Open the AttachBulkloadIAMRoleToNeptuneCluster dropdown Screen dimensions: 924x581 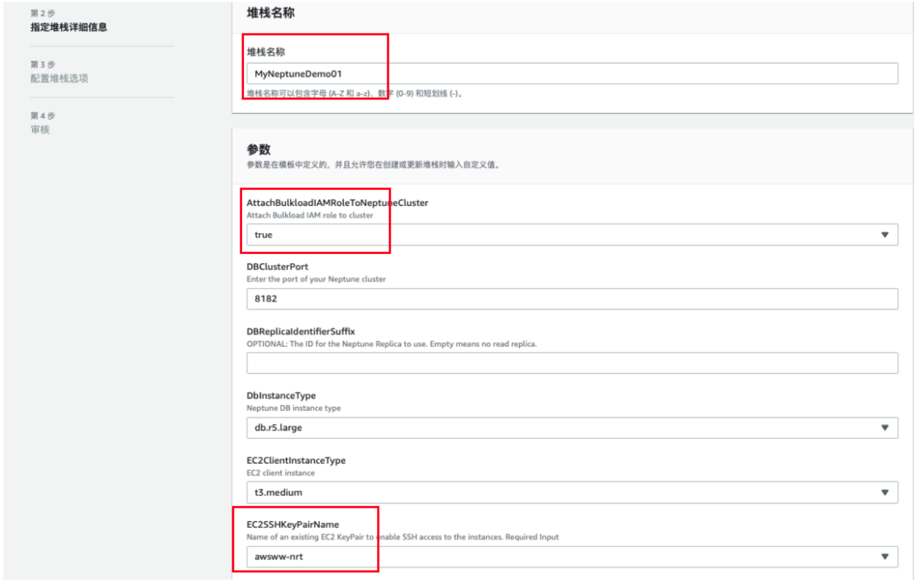click(x=572, y=235)
